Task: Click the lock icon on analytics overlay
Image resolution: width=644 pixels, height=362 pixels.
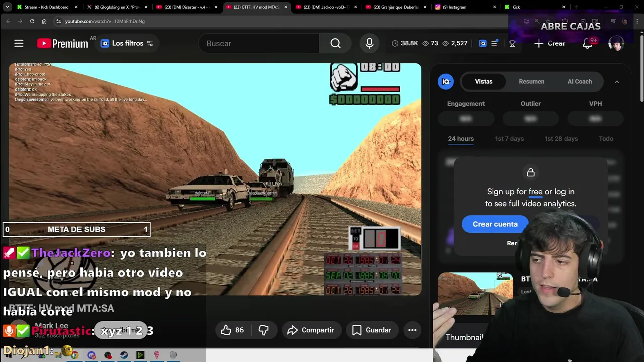Action: tap(530, 172)
